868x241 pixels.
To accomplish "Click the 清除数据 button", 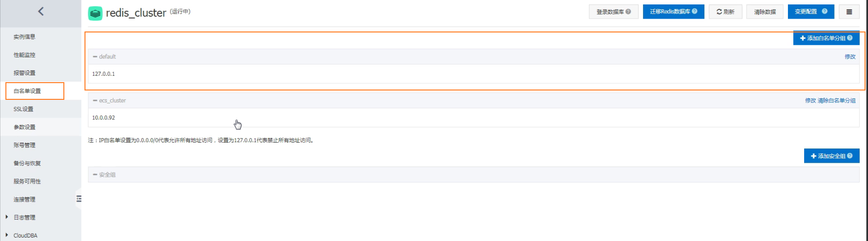I will tap(765, 12).
